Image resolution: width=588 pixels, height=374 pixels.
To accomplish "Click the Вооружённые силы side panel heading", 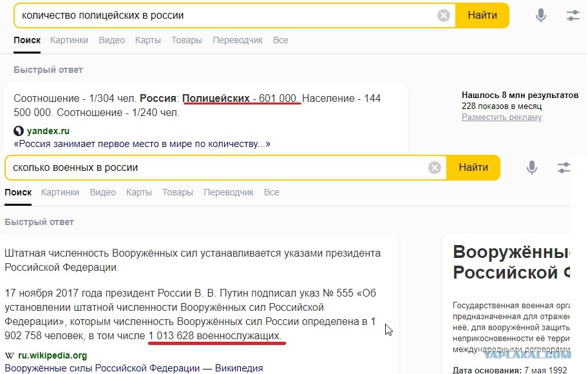I will click(511, 262).
